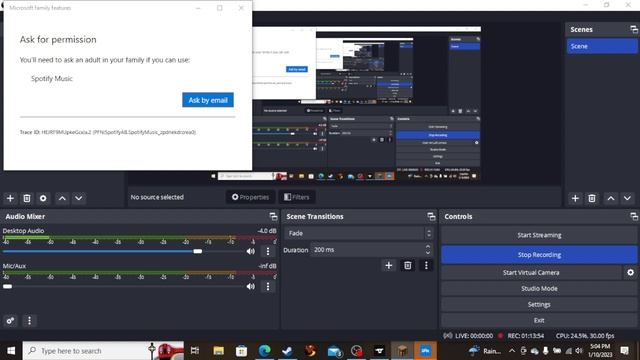This screenshot has height=360, width=640.
Task: Move source down arrow in Sources
Action: tap(78, 198)
